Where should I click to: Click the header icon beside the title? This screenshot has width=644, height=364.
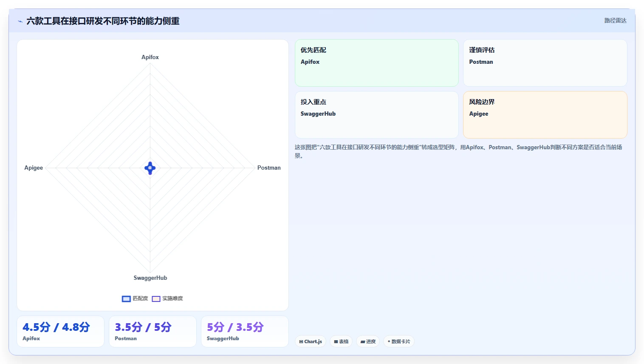click(x=20, y=21)
